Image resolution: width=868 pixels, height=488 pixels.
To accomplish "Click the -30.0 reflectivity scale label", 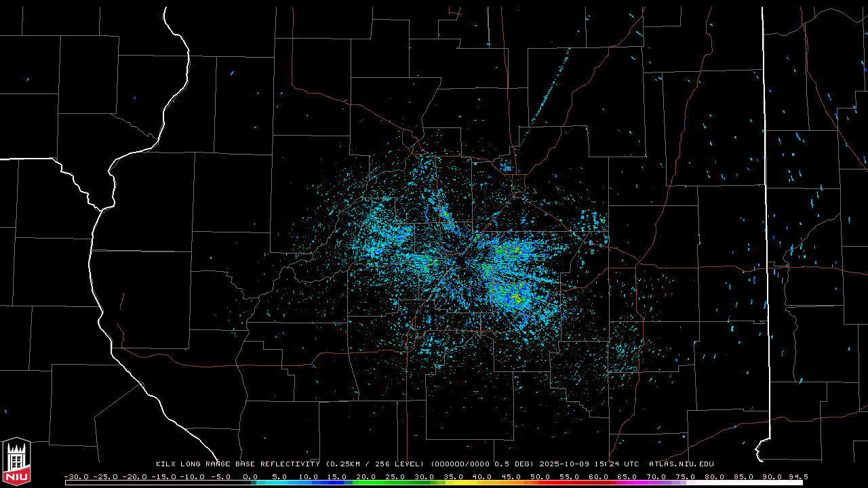I will (x=77, y=476).
